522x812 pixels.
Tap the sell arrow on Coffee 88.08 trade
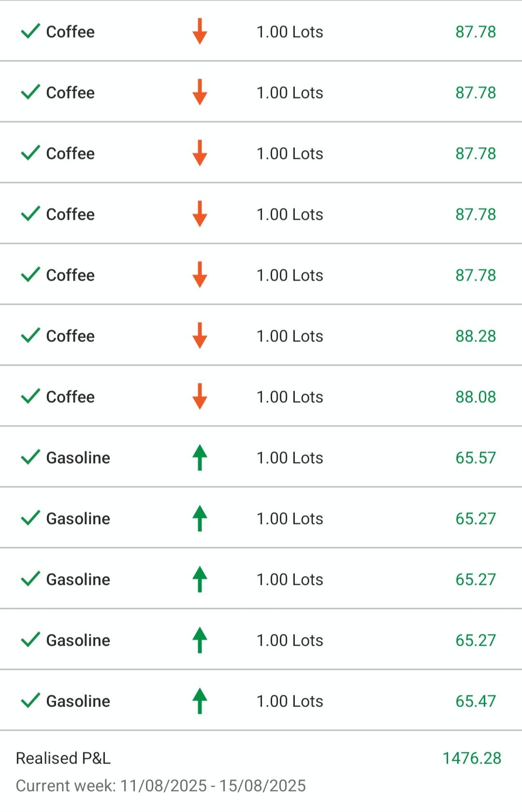(x=200, y=396)
